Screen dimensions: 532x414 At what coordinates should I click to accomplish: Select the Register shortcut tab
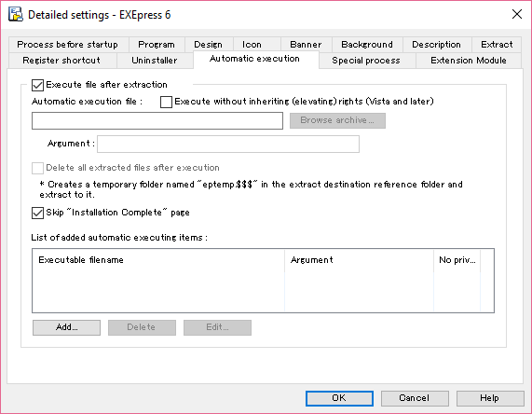(x=61, y=61)
